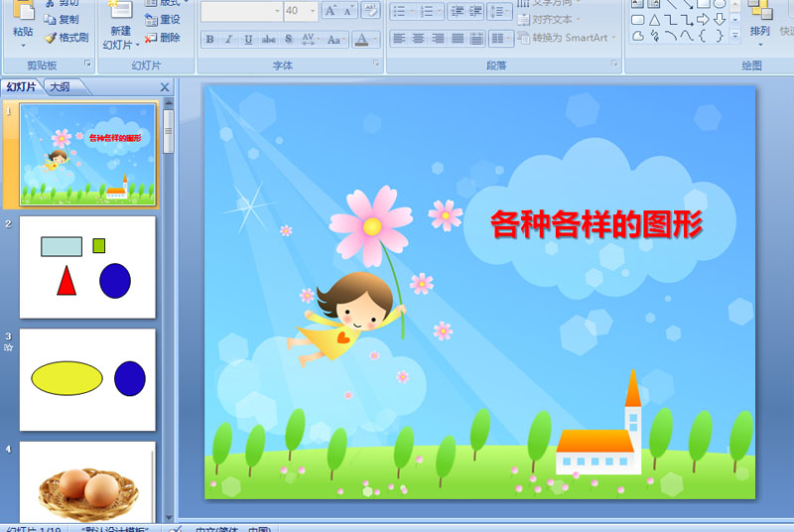
Task: Click the slide pane vertical scrollbar thumb
Action: point(169,131)
